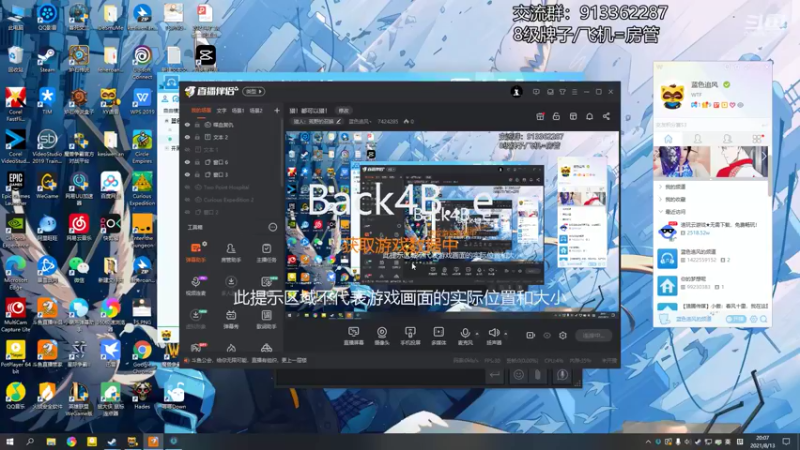The height and width of the screenshot is (450, 800).
Task: Collapse the 工具箱 section with round button
Action: click(273, 227)
